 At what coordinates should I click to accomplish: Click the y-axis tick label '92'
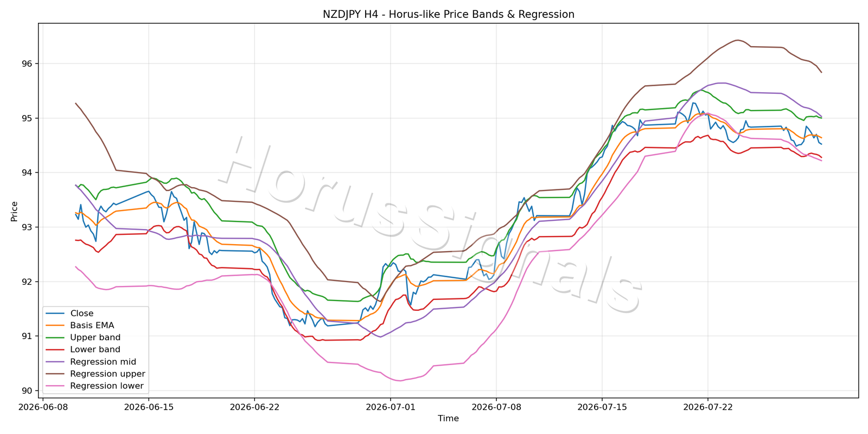click(28, 282)
